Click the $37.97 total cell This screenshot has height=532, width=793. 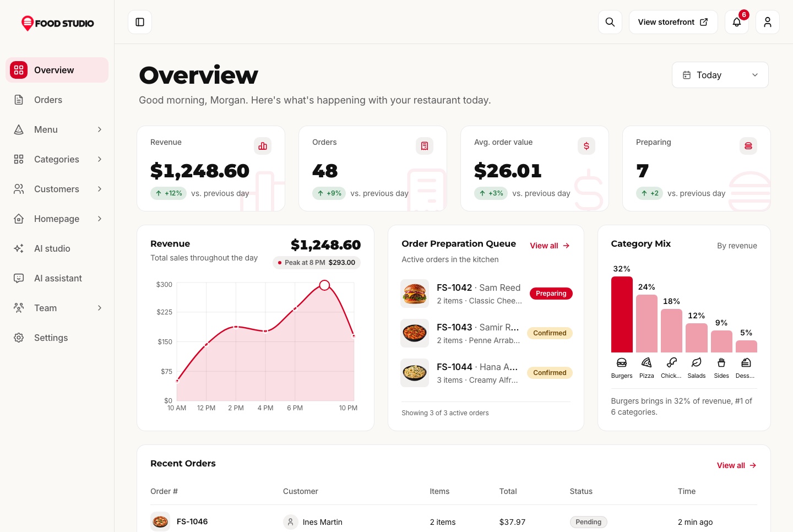pyautogui.click(x=512, y=522)
